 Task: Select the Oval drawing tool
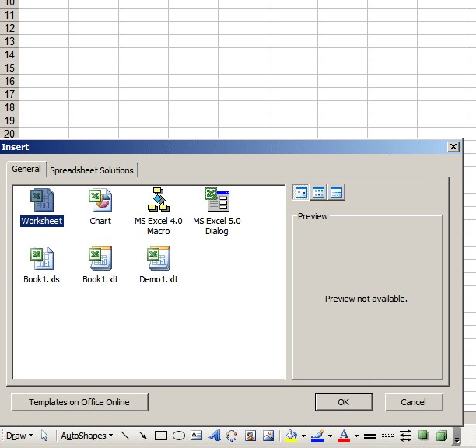pos(179,436)
